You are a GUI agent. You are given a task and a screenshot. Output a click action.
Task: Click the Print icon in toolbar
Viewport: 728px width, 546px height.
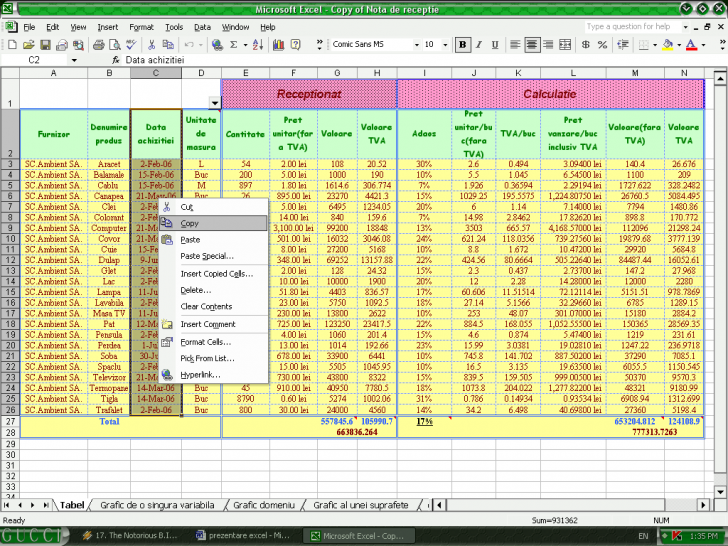[98, 45]
